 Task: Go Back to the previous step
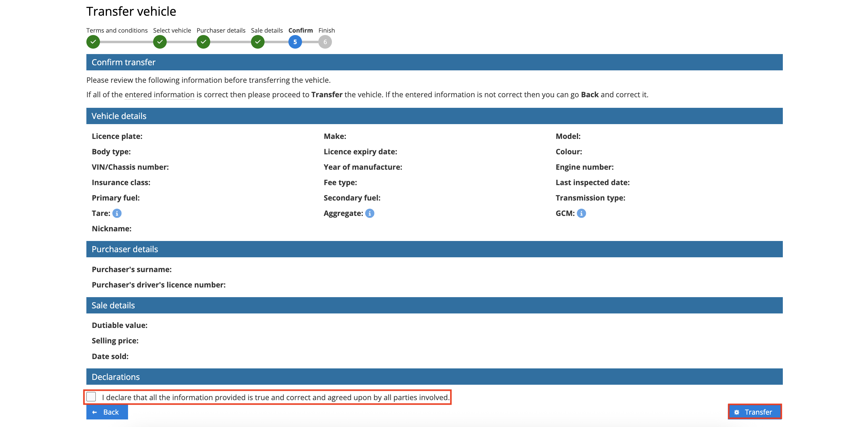pyautogui.click(x=107, y=412)
